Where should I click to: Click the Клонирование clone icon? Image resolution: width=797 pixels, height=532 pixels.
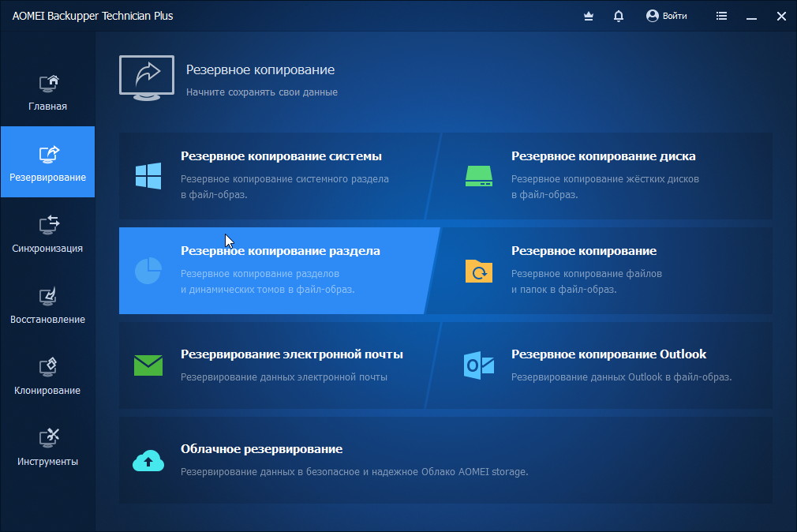tap(48, 367)
